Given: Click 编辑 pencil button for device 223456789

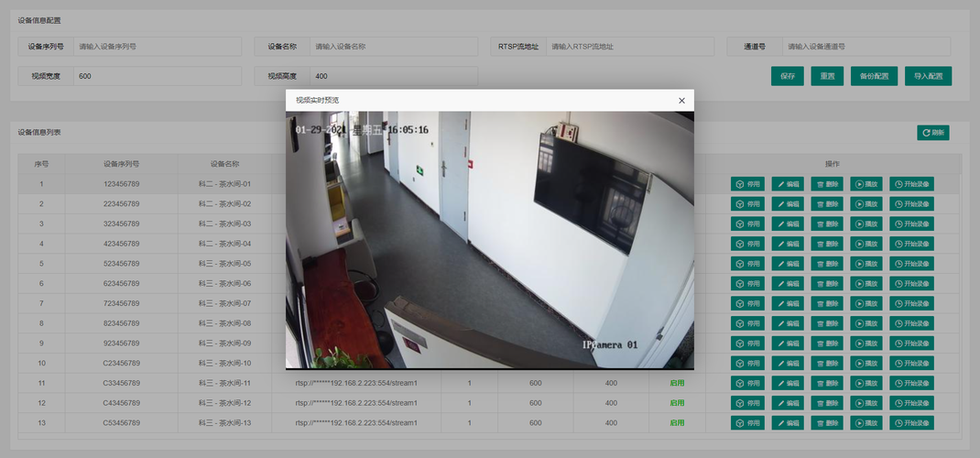Looking at the screenshot, I should 787,203.
